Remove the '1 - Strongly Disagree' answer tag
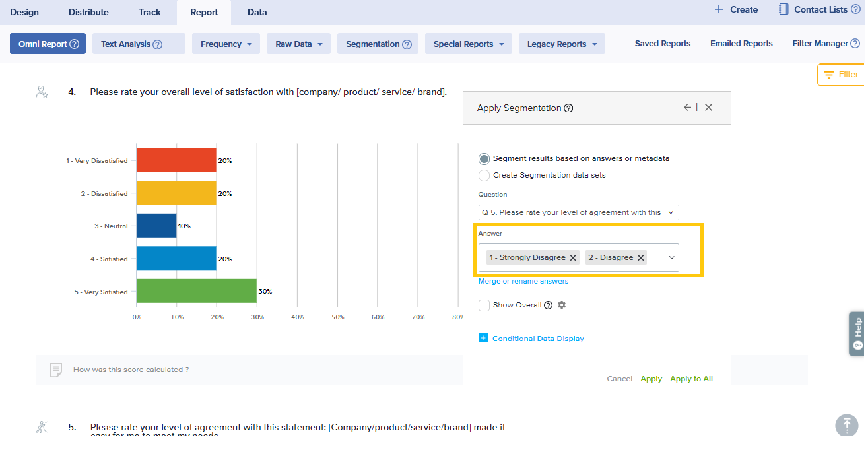 click(573, 258)
